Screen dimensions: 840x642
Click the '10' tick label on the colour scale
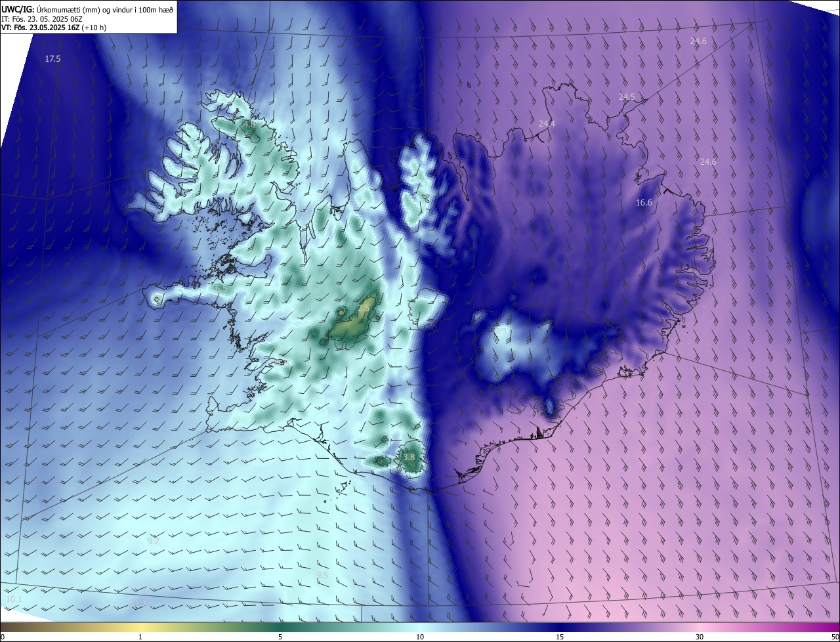click(420, 637)
